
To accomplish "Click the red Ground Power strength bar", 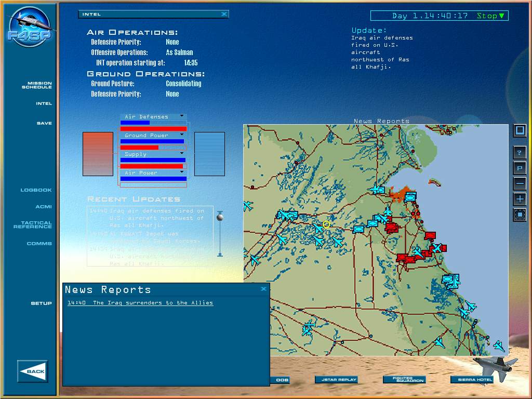I will pos(139,148).
